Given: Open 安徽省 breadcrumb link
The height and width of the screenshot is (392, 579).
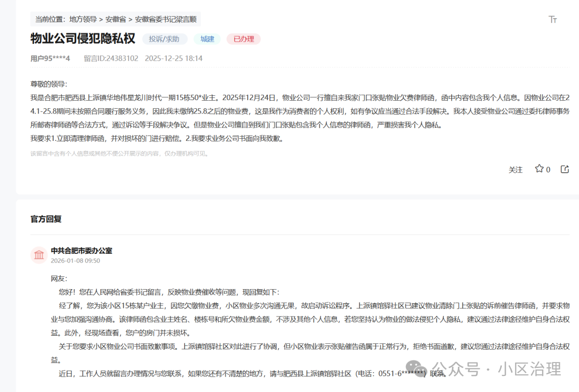Looking at the screenshot, I should (x=116, y=19).
